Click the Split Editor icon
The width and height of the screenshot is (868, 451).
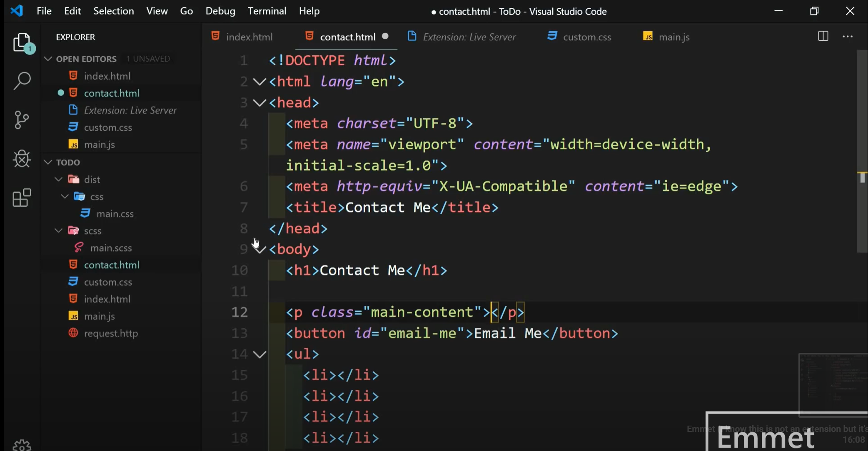point(823,37)
